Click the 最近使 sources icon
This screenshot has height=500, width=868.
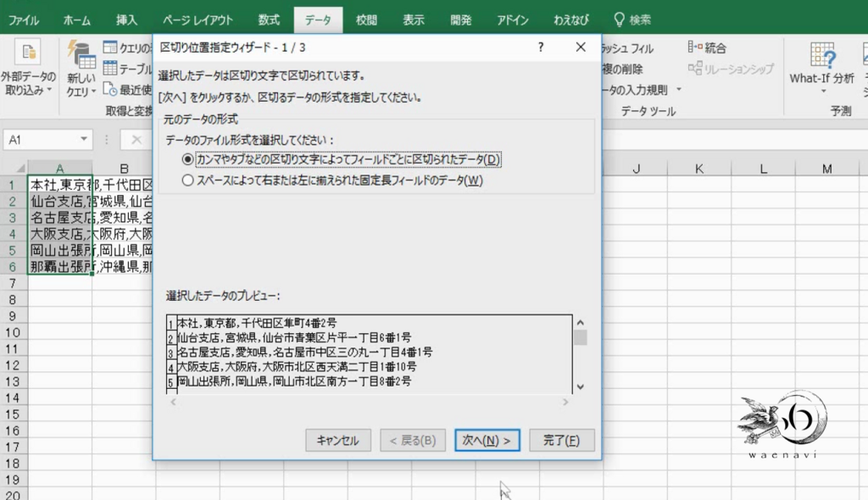click(110, 89)
